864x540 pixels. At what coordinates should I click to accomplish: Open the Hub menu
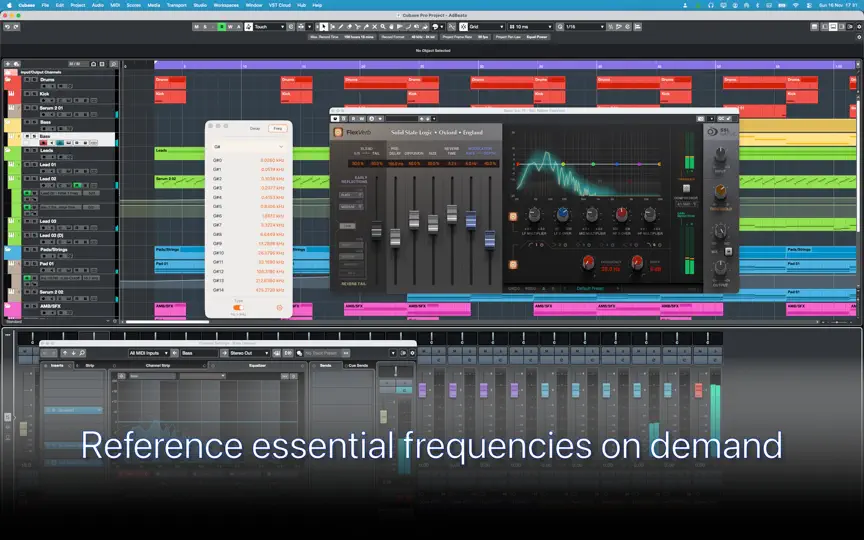pos(301,5)
